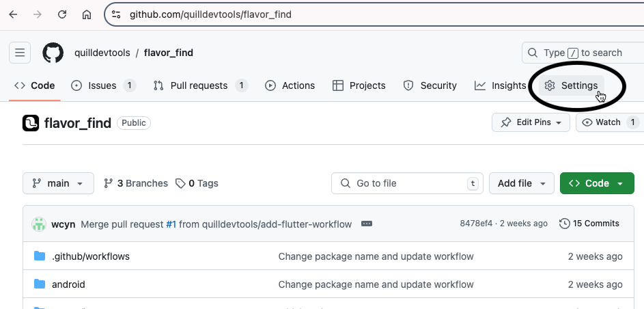Reload the page
The height and width of the screenshot is (309, 644).
(x=62, y=14)
